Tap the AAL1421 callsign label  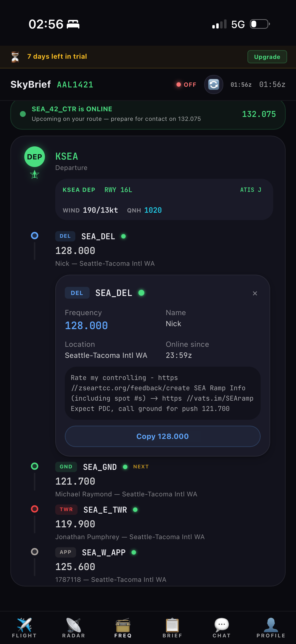[x=75, y=85]
